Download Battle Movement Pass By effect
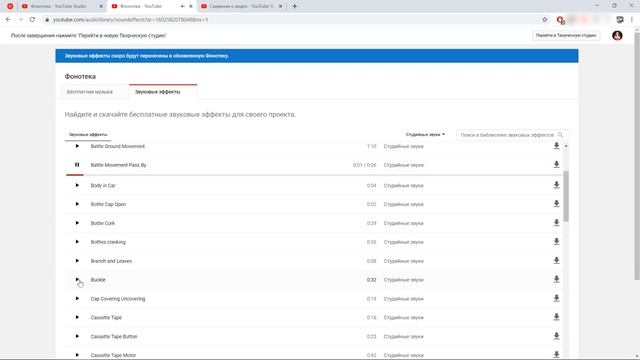This screenshot has width=640, height=360. (556, 164)
